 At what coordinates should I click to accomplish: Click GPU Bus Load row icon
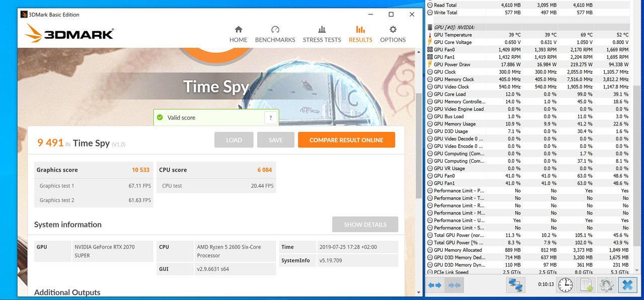click(x=430, y=116)
